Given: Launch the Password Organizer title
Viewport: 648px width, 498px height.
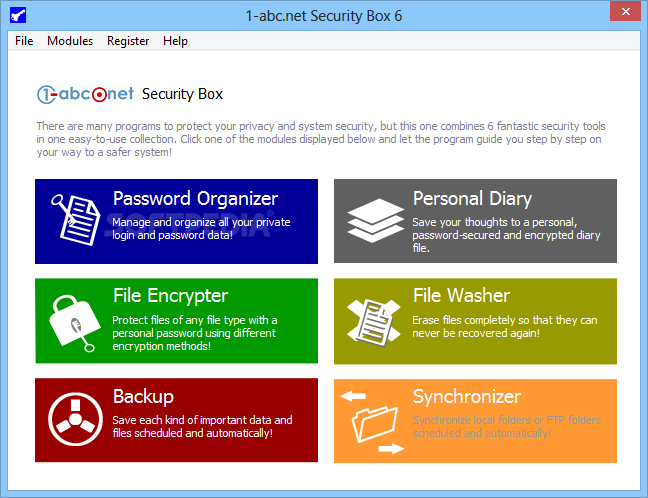Looking at the screenshot, I should (195, 199).
